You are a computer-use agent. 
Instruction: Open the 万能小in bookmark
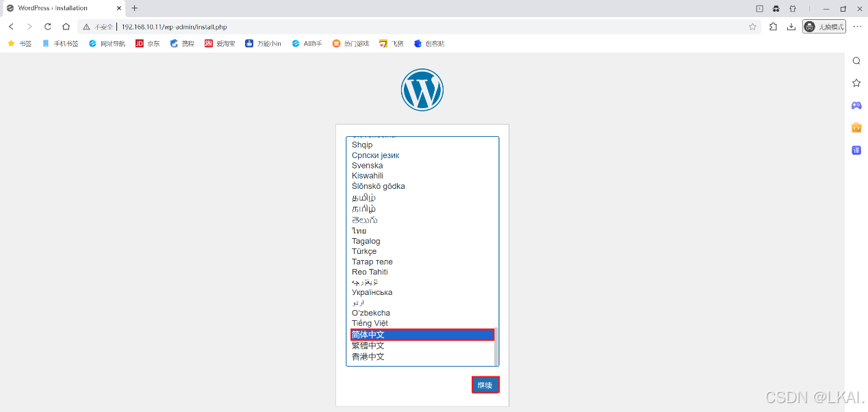click(x=263, y=43)
